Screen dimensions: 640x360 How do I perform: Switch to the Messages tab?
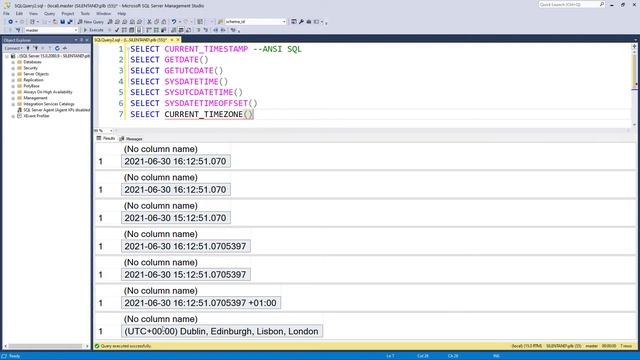[131, 139]
